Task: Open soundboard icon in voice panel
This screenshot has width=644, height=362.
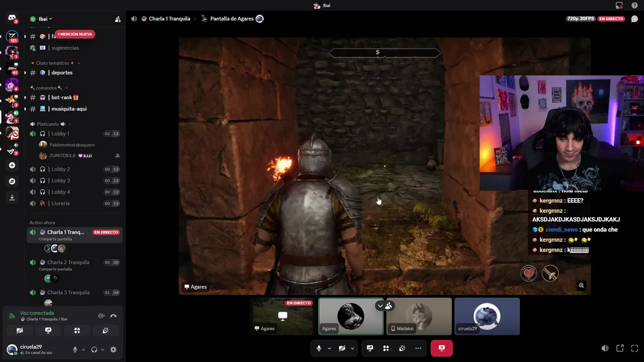Action: click(x=106, y=330)
